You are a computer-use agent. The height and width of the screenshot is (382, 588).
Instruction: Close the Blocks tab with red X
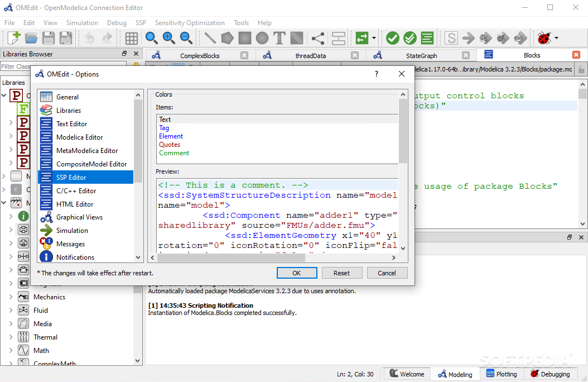[576, 55]
